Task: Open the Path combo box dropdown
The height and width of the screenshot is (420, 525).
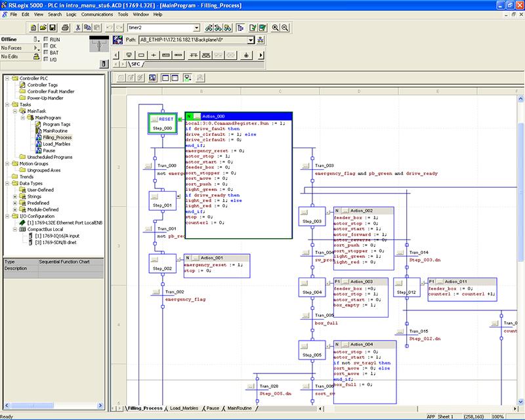Action: point(251,40)
